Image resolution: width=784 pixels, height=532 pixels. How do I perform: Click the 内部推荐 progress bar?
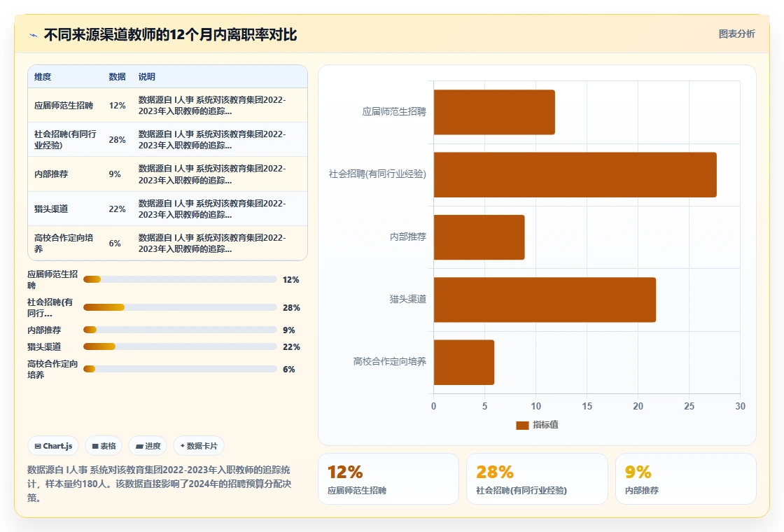pos(180,330)
